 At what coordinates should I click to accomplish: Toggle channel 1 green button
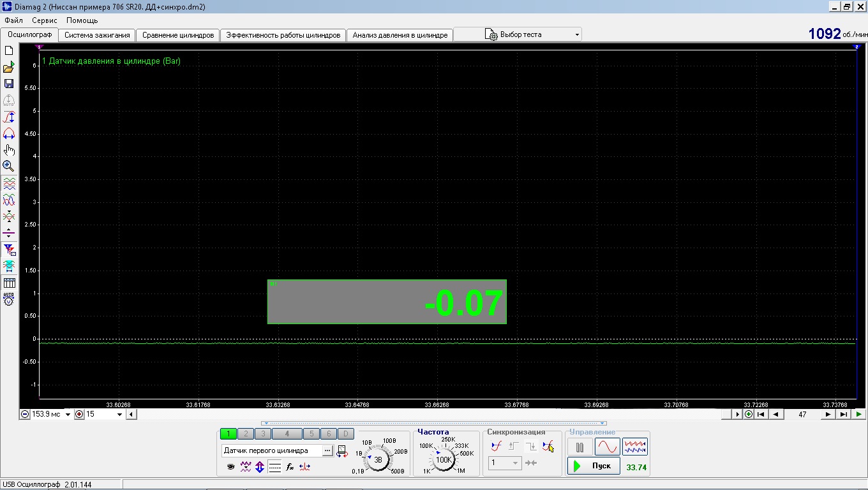(228, 434)
